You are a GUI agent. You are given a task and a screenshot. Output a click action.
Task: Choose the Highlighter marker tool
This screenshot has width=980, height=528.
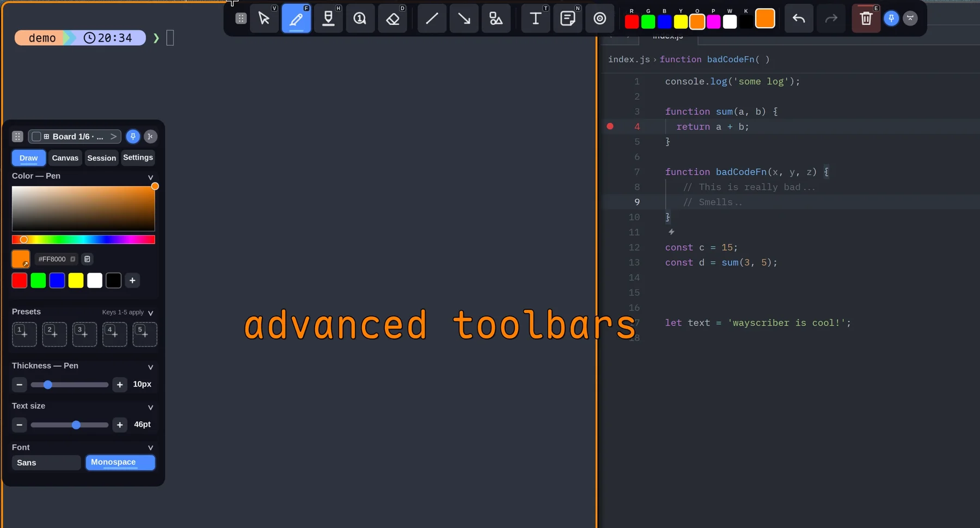click(x=328, y=19)
